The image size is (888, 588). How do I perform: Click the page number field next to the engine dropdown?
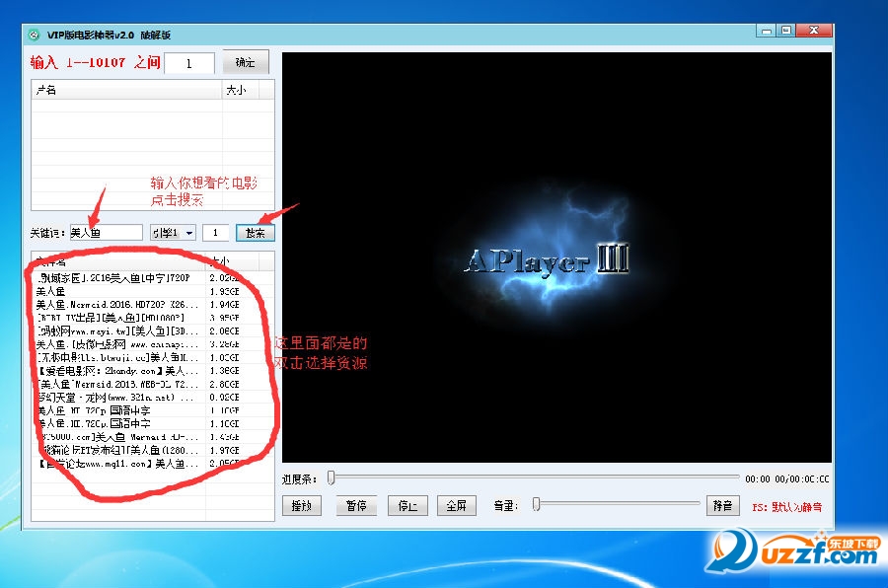pyautogui.click(x=215, y=232)
